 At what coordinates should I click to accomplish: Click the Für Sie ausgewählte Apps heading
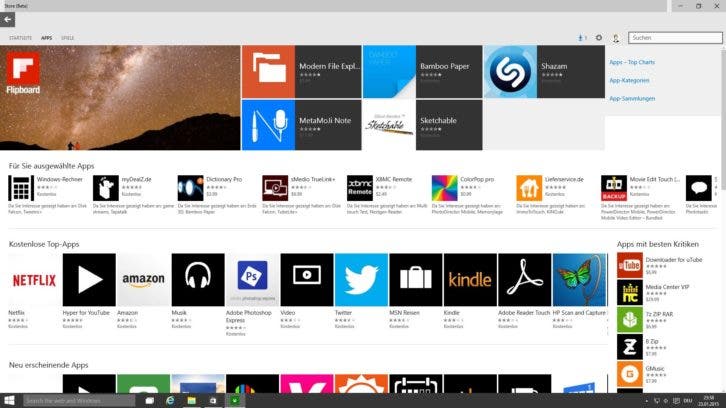coord(51,166)
